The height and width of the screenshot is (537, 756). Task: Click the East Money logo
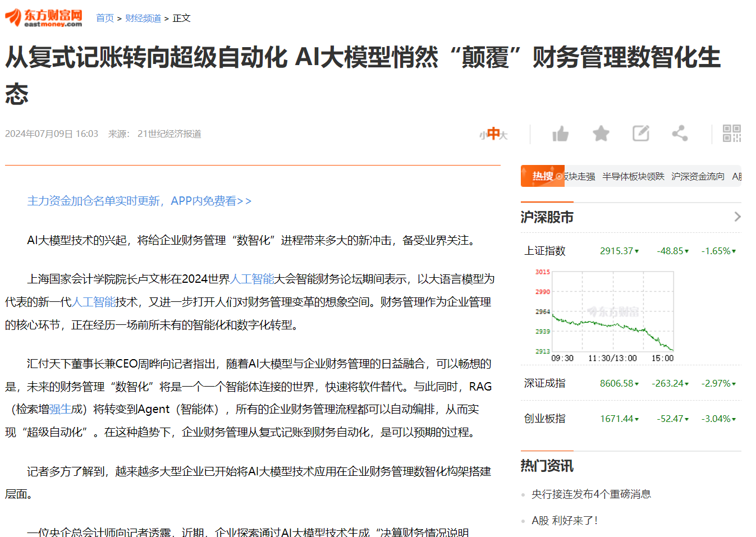pos(44,18)
